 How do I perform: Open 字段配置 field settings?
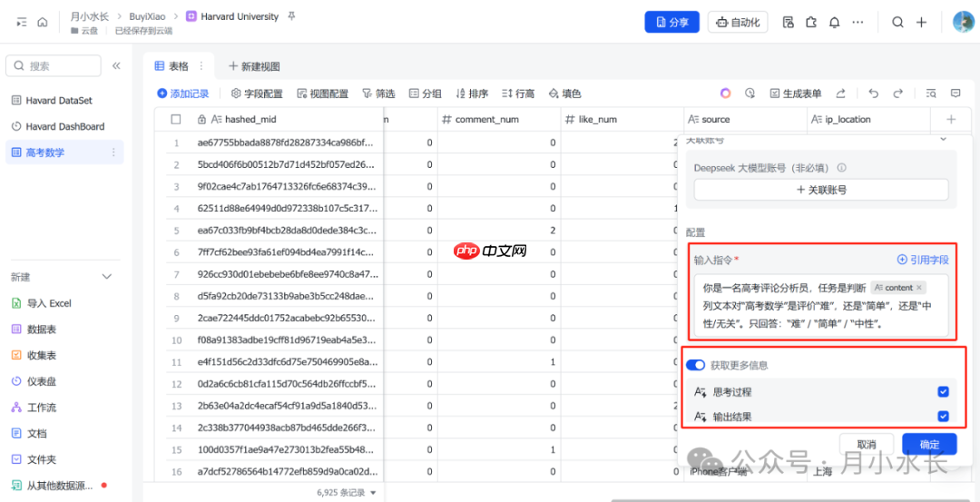(x=257, y=94)
